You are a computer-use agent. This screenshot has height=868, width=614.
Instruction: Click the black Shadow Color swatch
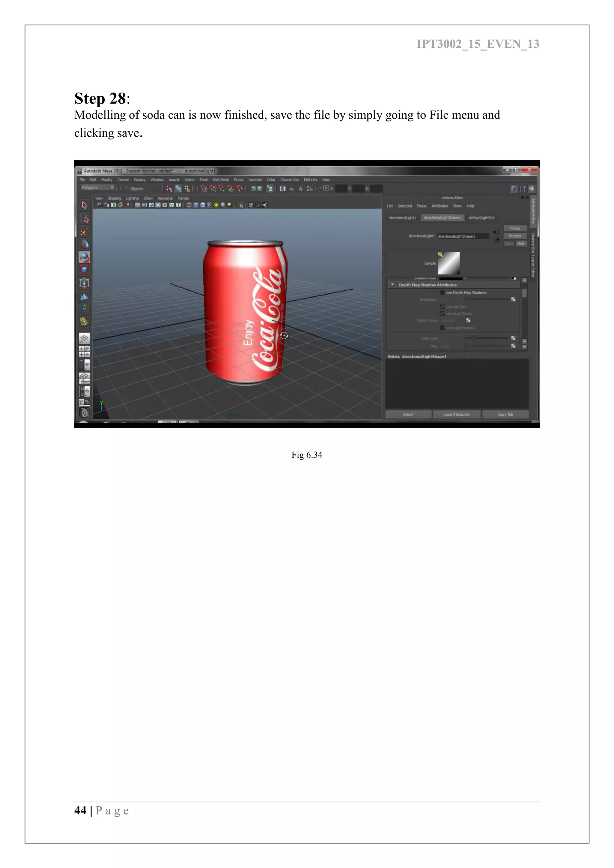click(451, 279)
